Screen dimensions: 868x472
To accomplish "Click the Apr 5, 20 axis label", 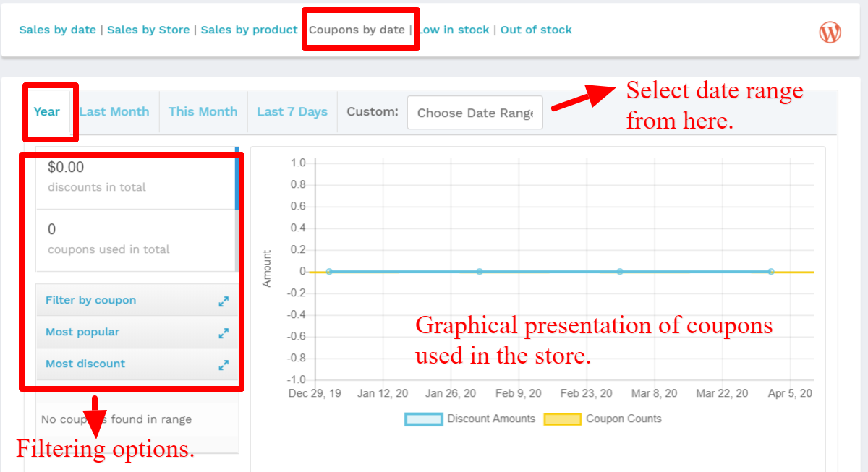I will point(790,393).
